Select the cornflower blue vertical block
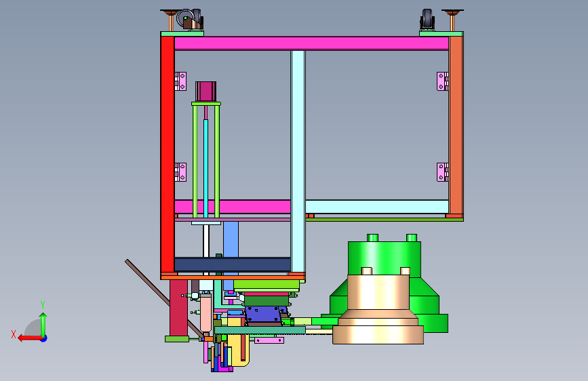Viewport: 588px width, 381px height. [231, 239]
